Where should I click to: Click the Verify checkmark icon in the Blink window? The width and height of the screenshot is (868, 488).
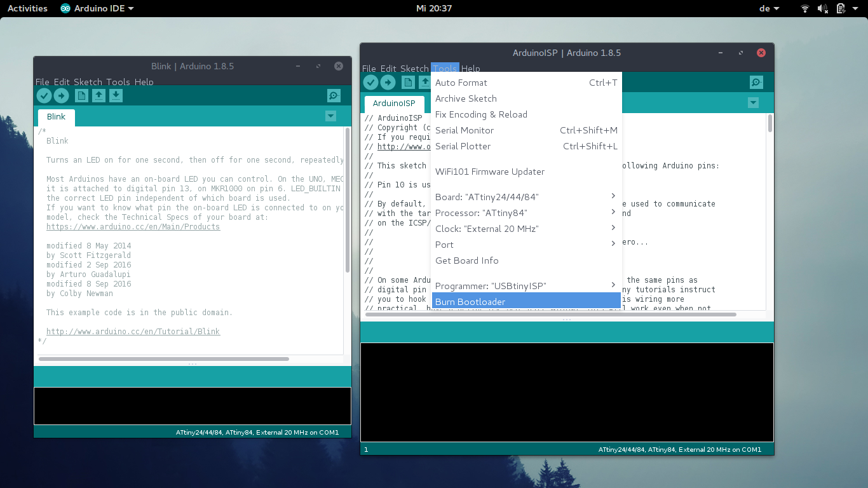pyautogui.click(x=44, y=95)
